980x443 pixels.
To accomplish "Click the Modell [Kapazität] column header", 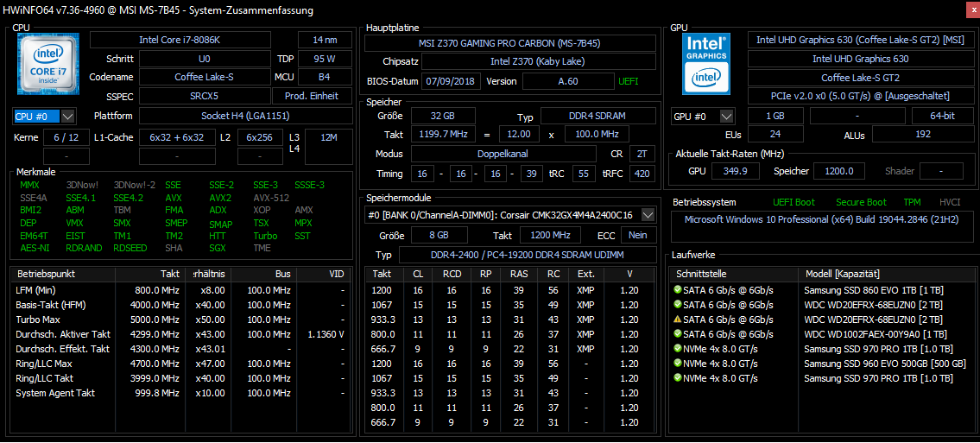I will coord(886,274).
